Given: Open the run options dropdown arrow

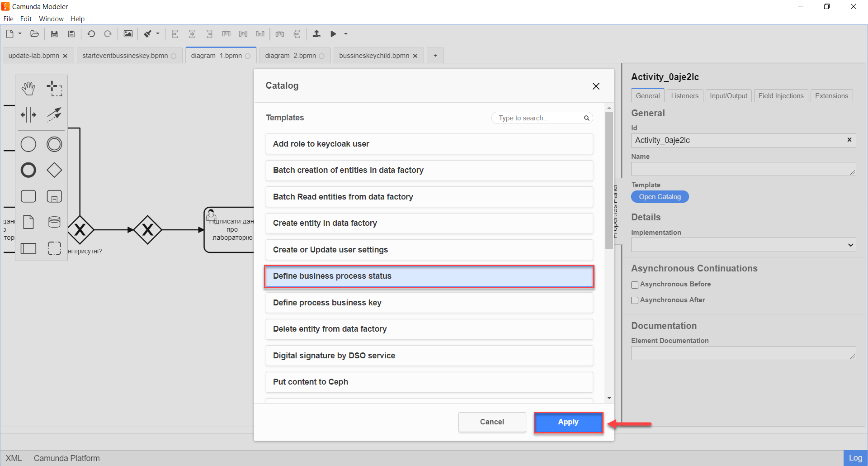Looking at the screenshot, I should tap(346, 33).
